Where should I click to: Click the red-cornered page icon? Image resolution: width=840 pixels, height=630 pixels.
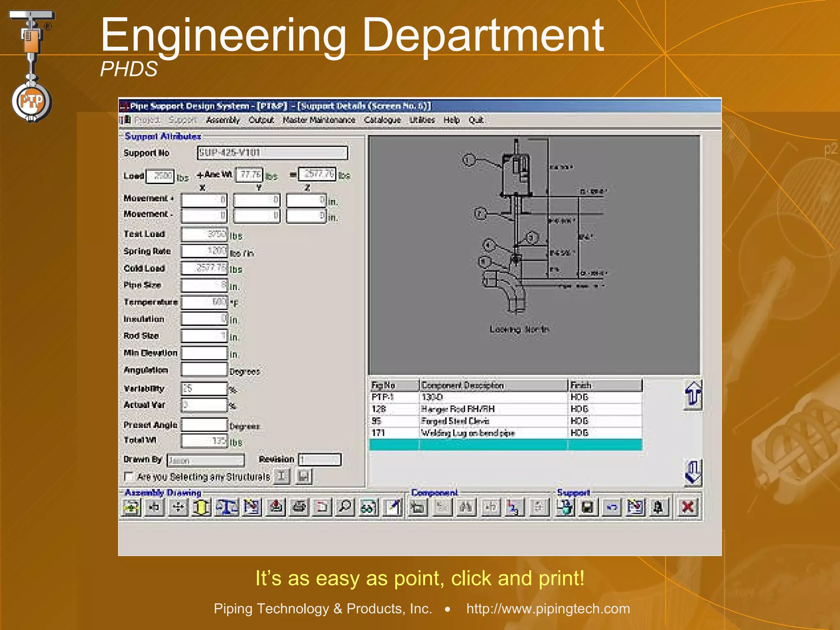[322, 507]
